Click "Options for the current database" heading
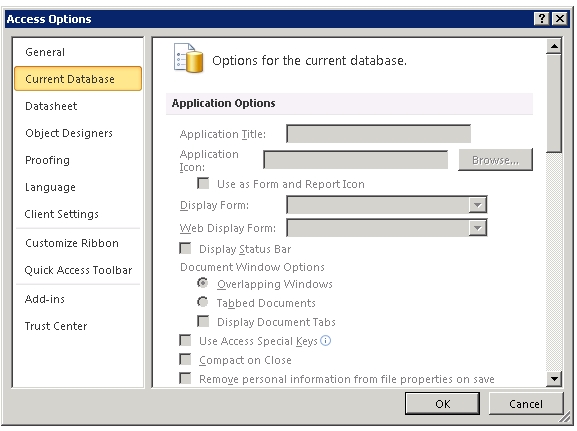 (x=309, y=60)
